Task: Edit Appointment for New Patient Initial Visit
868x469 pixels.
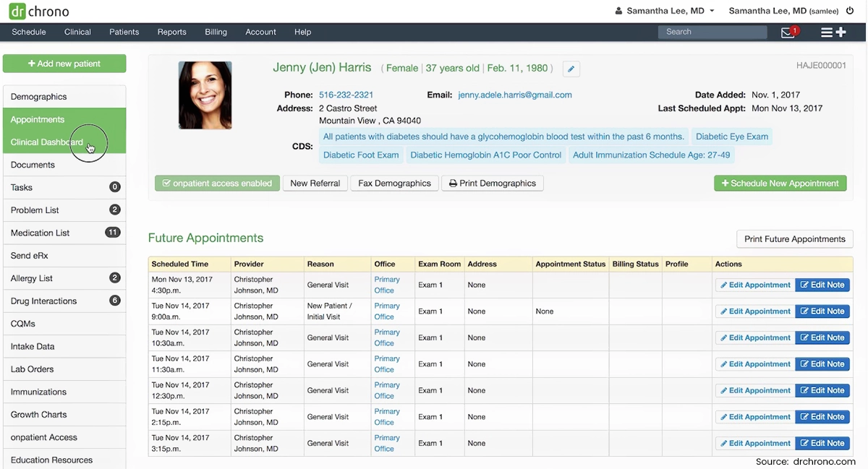Action: [x=754, y=311]
